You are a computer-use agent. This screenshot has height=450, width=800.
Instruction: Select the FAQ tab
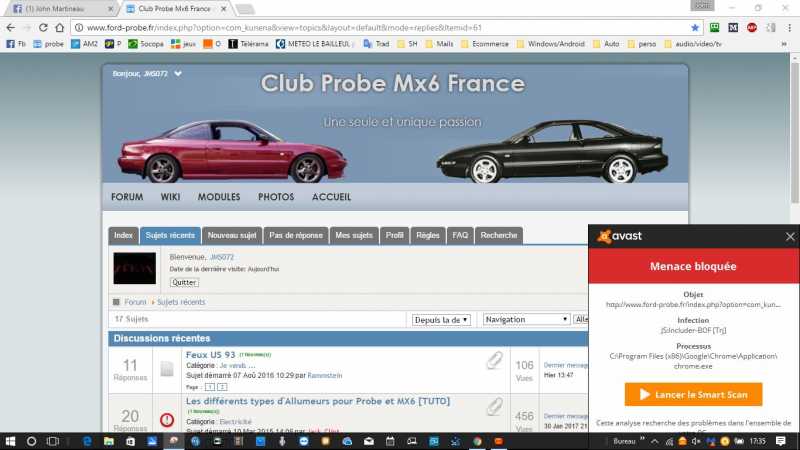(460, 235)
